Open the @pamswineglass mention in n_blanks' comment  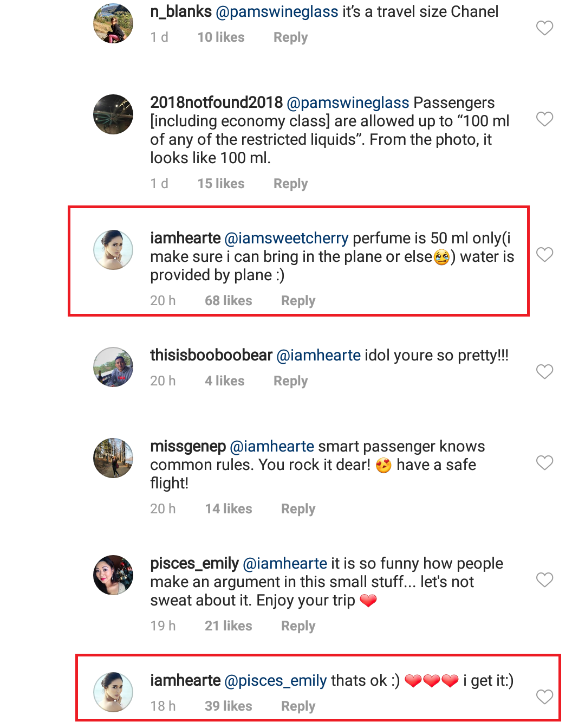pyautogui.click(x=277, y=11)
